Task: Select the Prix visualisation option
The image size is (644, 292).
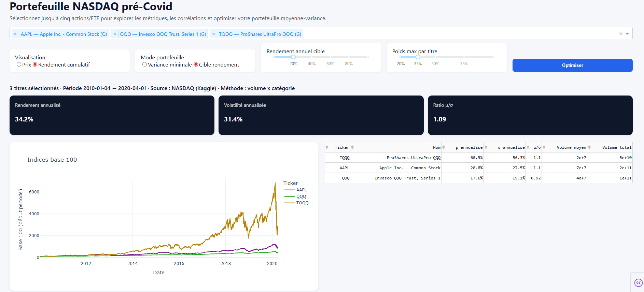Action: [x=19, y=64]
